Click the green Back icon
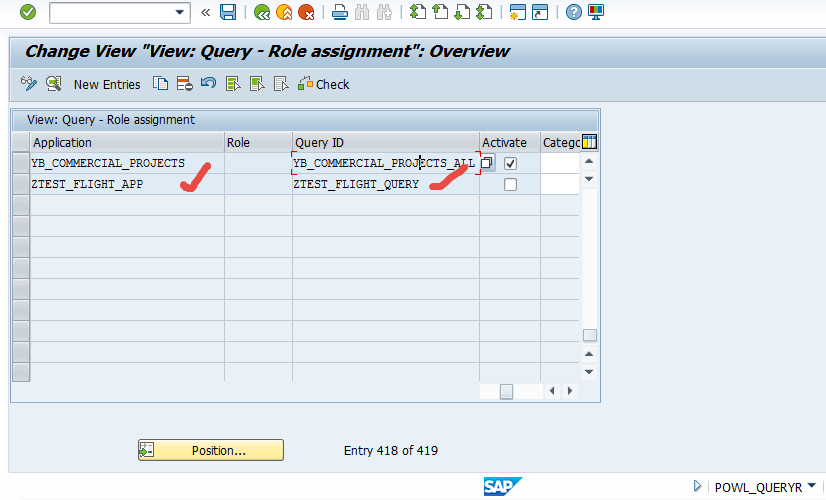 [x=262, y=12]
